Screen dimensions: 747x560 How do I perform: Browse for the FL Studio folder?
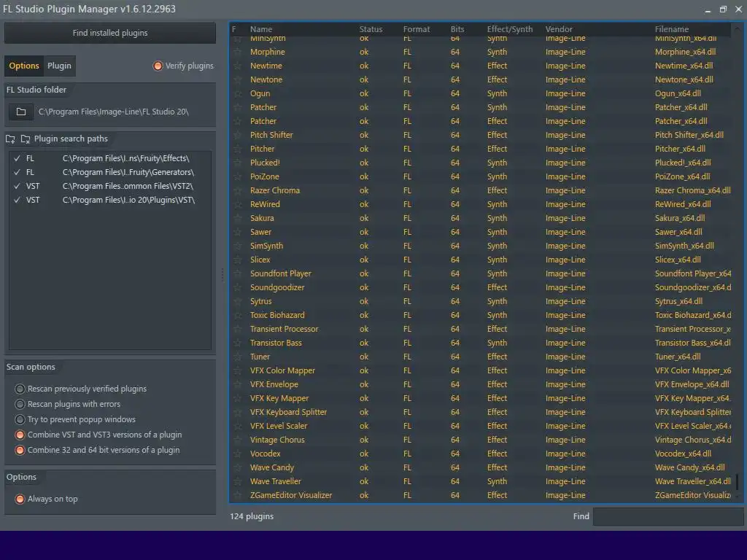pyautogui.click(x=21, y=112)
